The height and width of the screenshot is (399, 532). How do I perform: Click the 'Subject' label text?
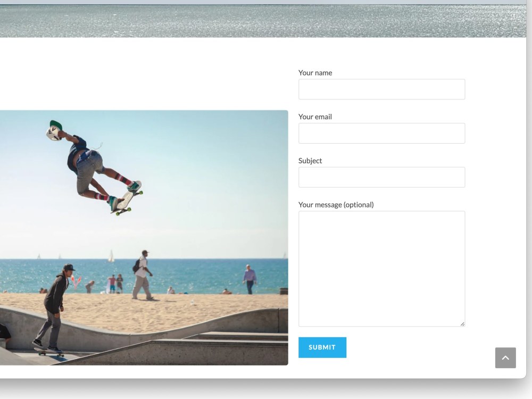pos(310,161)
